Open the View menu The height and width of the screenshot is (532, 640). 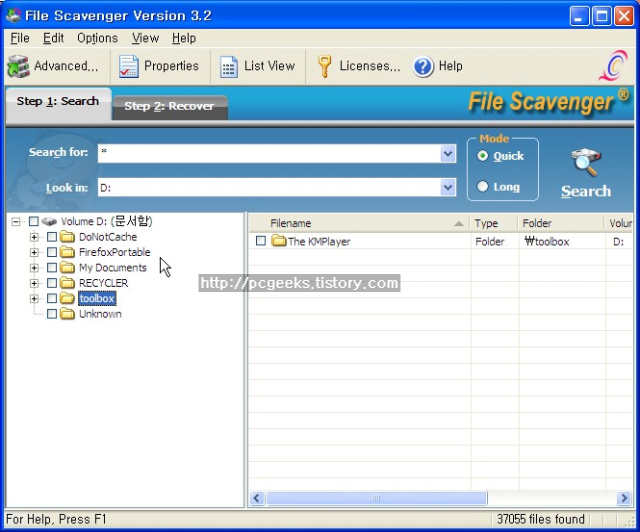145,38
